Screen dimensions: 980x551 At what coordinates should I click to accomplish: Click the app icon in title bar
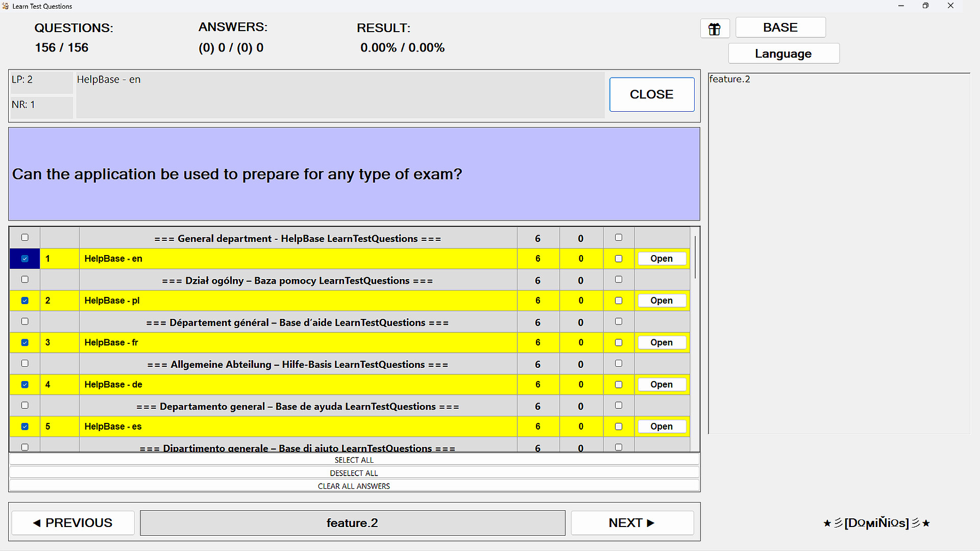pyautogui.click(x=6, y=6)
